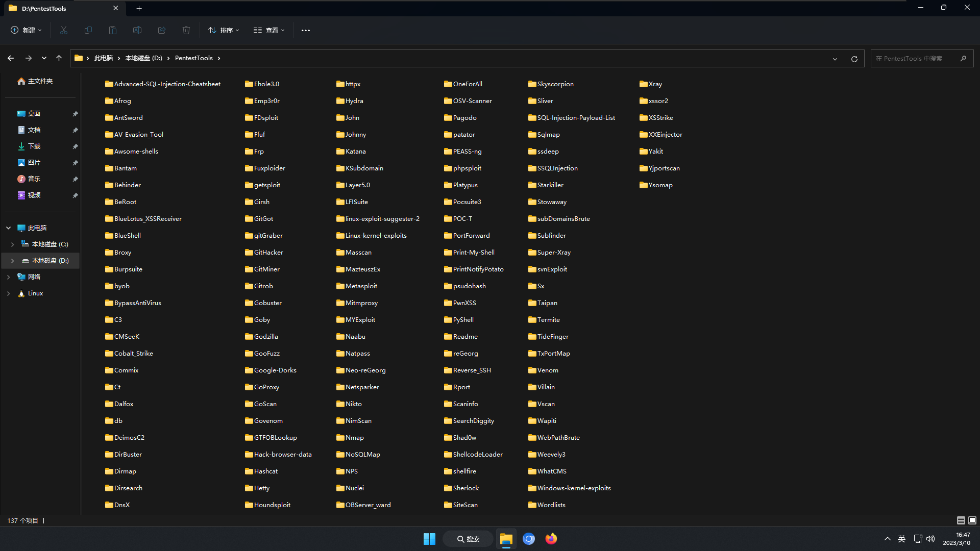The width and height of the screenshot is (980, 551).
Task: Collapse the 此电脑 tree node
Action: pyautogui.click(x=8, y=228)
